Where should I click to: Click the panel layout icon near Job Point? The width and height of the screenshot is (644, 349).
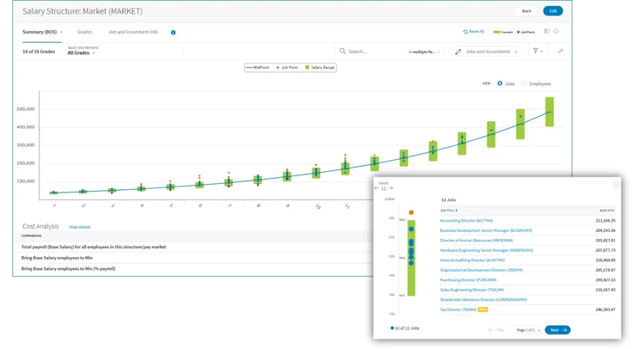(547, 31)
